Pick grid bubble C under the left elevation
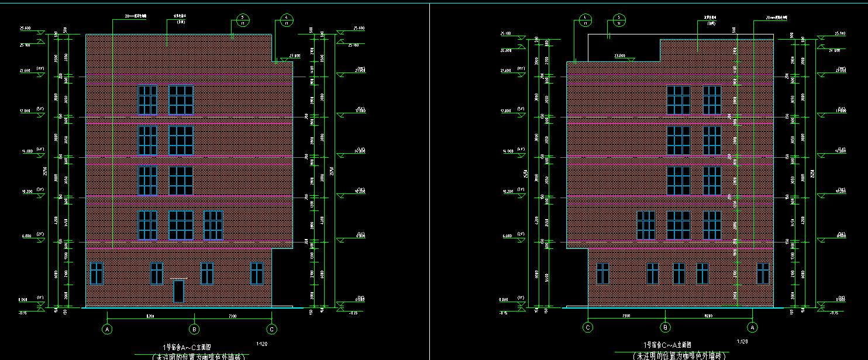The image size is (868, 360). (x=271, y=330)
